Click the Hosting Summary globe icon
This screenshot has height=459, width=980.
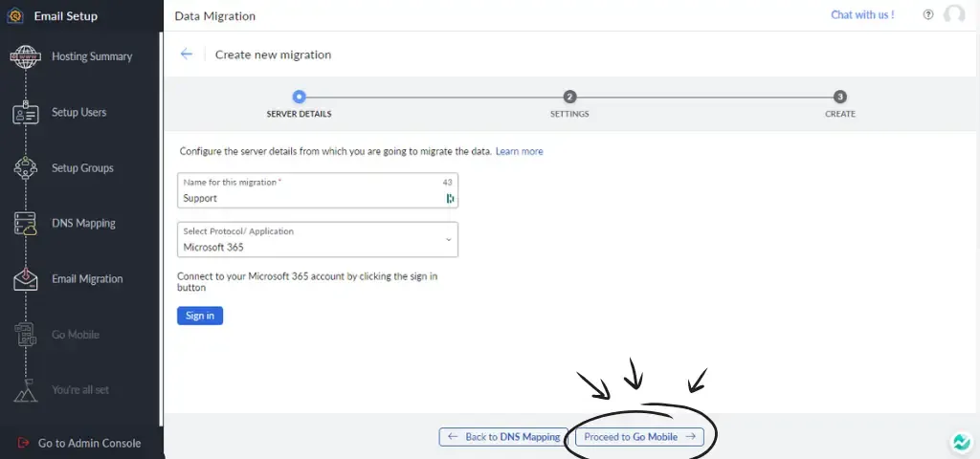[x=25, y=56]
